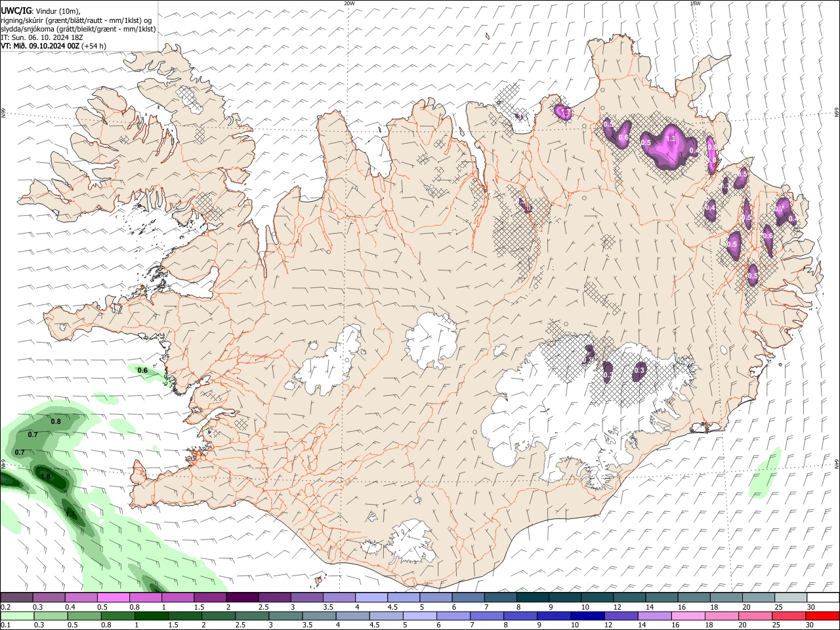This screenshot has width=840, height=630.
Task: Click the dark teal 8 swatch in snow legend
Action: coord(532,598)
